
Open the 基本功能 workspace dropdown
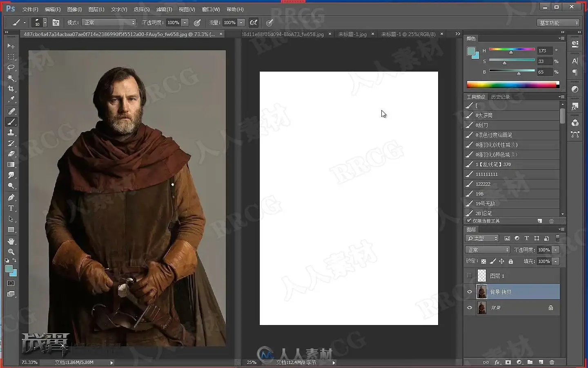point(559,23)
